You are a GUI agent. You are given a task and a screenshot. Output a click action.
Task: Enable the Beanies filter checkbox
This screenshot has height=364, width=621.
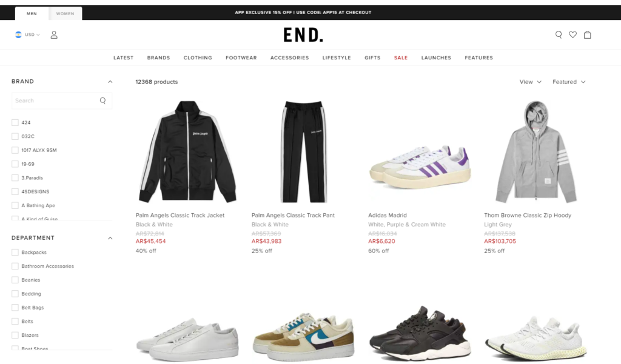click(x=15, y=280)
